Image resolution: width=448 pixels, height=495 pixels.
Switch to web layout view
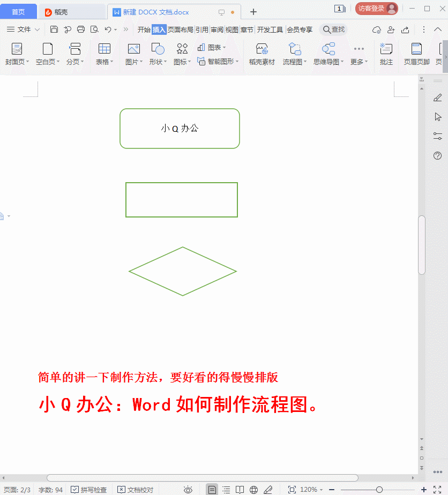pyautogui.click(x=253, y=490)
